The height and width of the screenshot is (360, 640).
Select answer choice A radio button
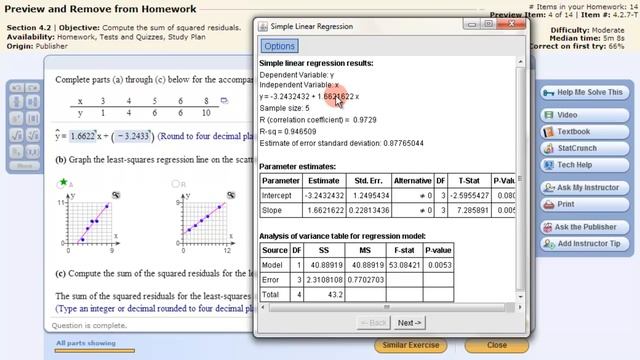[x=60, y=184]
